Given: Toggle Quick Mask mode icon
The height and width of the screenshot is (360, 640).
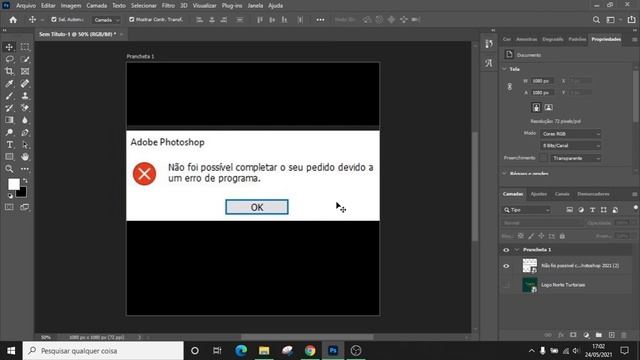Looking at the screenshot, I should tap(9, 207).
